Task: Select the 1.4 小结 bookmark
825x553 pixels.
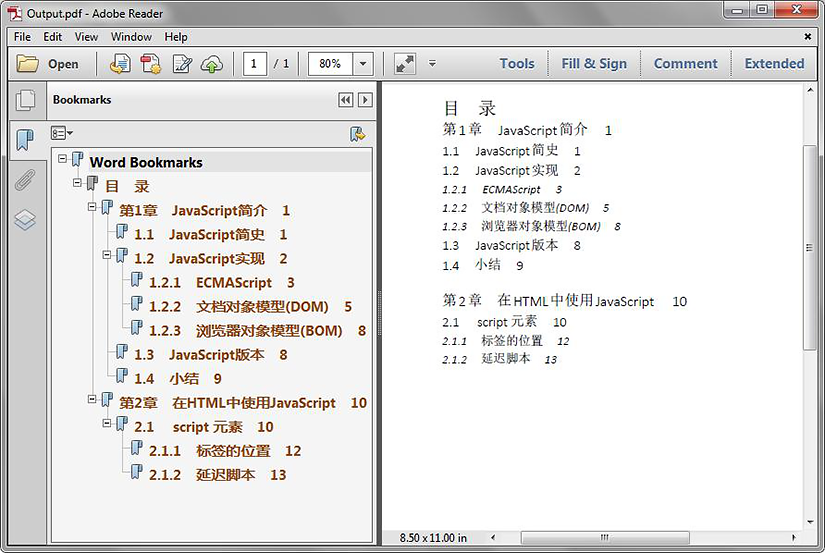Action: (x=177, y=379)
